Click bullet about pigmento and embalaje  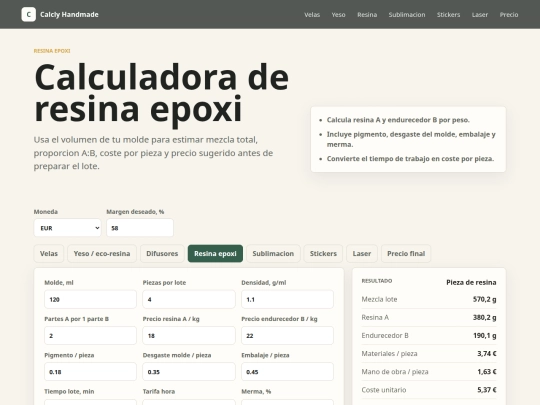411,139
